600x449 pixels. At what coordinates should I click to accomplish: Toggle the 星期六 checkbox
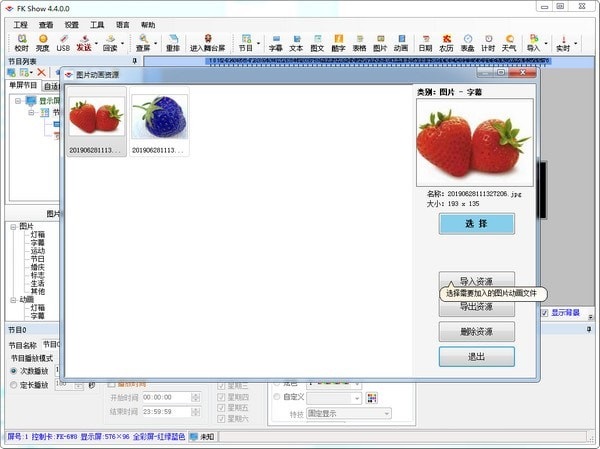click(x=221, y=419)
